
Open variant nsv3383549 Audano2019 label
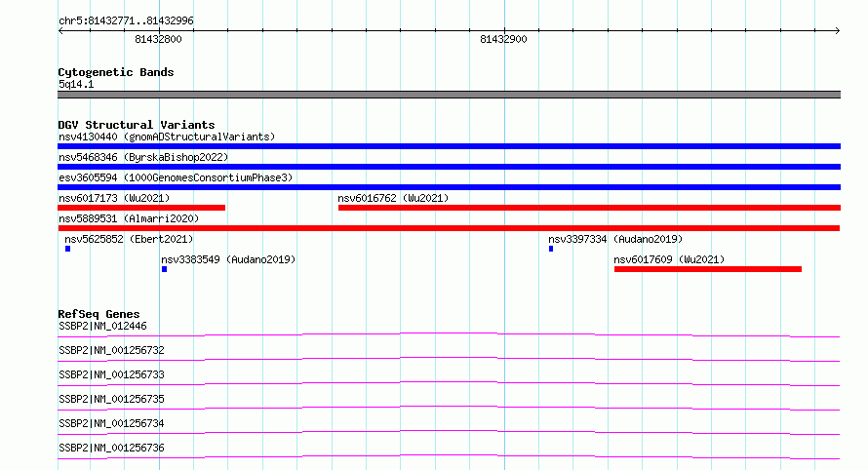pos(228,259)
